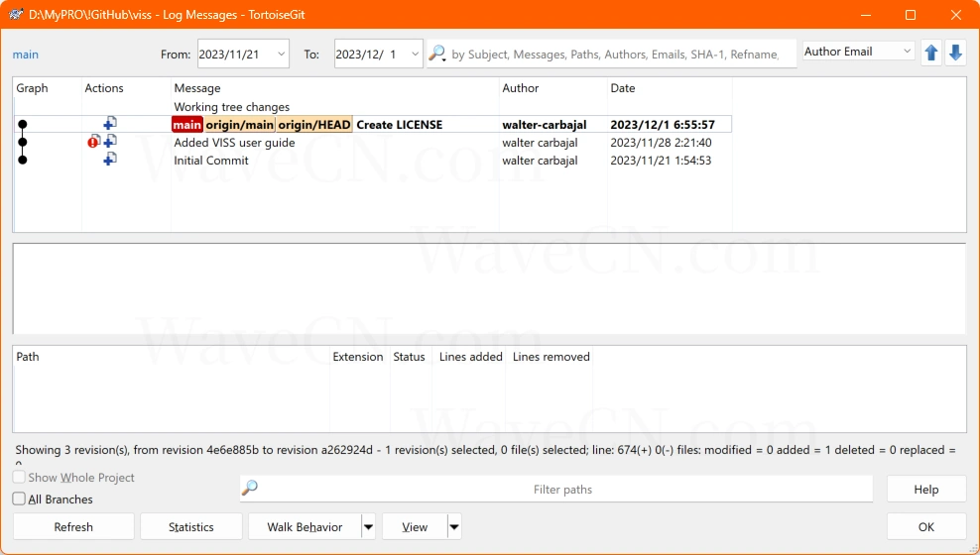This screenshot has height=555, width=980.
Task: Expand the View dropdown arrow
Action: tap(454, 527)
